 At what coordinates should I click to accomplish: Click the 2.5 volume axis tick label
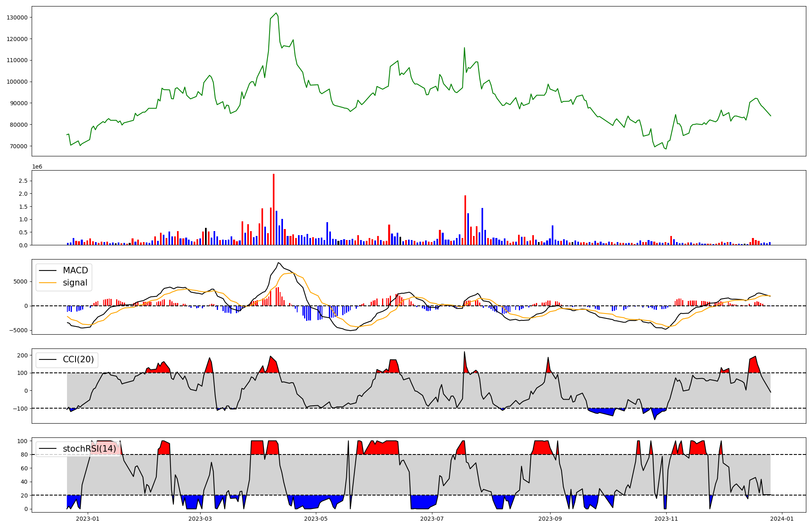tap(24, 181)
